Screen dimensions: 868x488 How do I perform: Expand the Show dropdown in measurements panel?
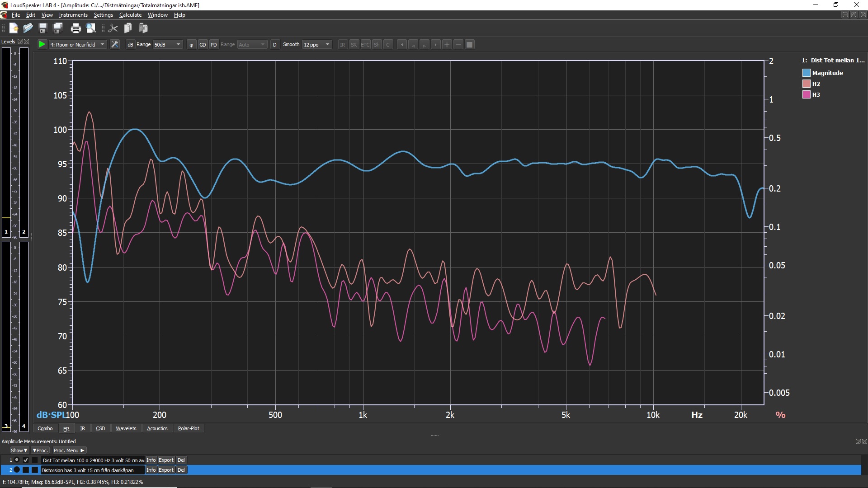pyautogui.click(x=19, y=450)
